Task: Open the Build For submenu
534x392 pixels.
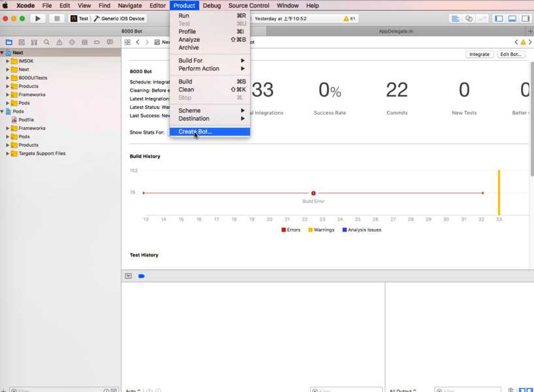Action: [x=210, y=60]
